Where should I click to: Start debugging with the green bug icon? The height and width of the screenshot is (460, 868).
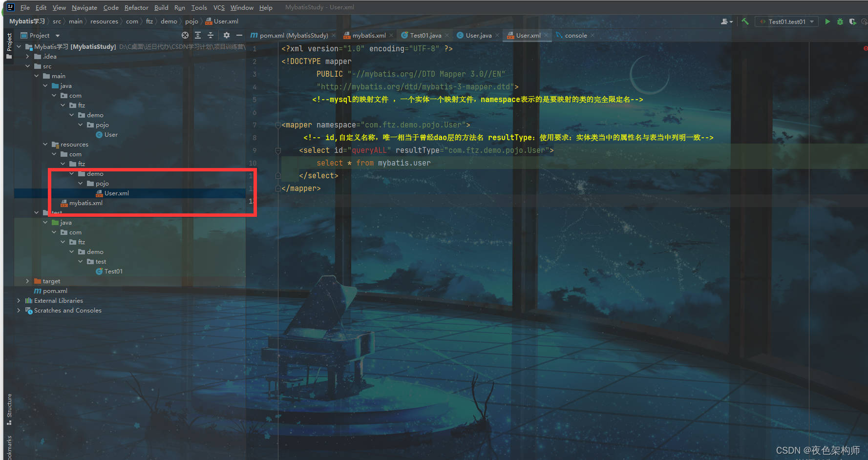pos(840,21)
